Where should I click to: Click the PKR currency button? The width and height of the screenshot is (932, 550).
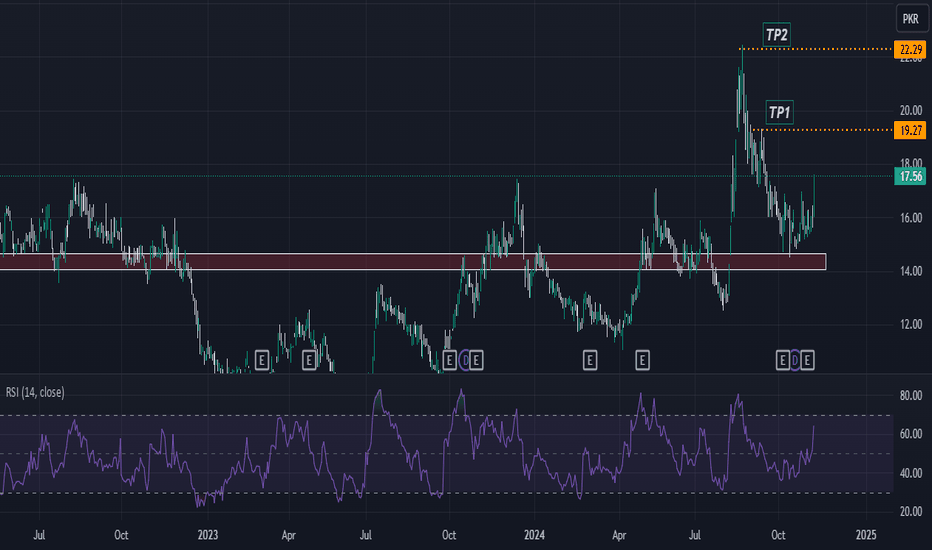coord(911,19)
